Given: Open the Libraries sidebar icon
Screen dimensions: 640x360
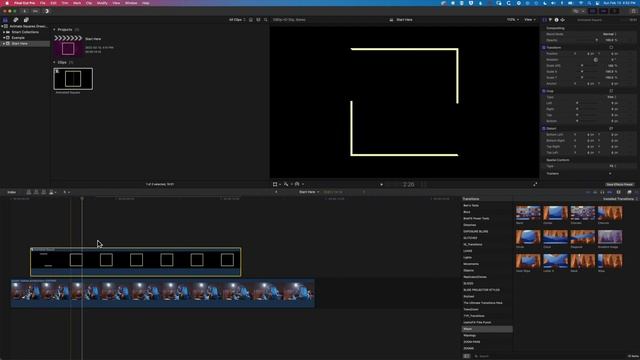Looking at the screenshot, I should (5, 20).
